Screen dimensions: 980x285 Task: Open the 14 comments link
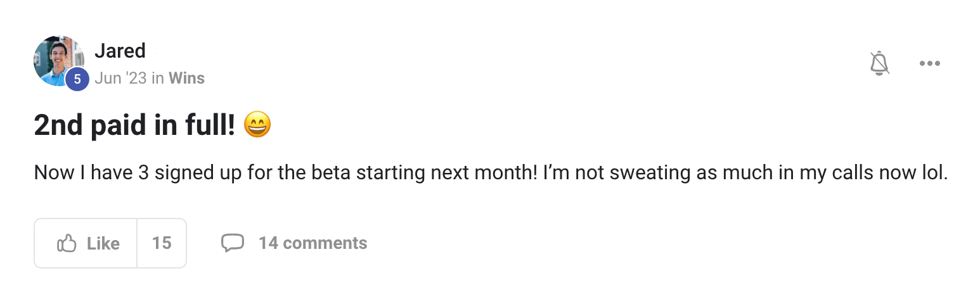click(313, 243)
